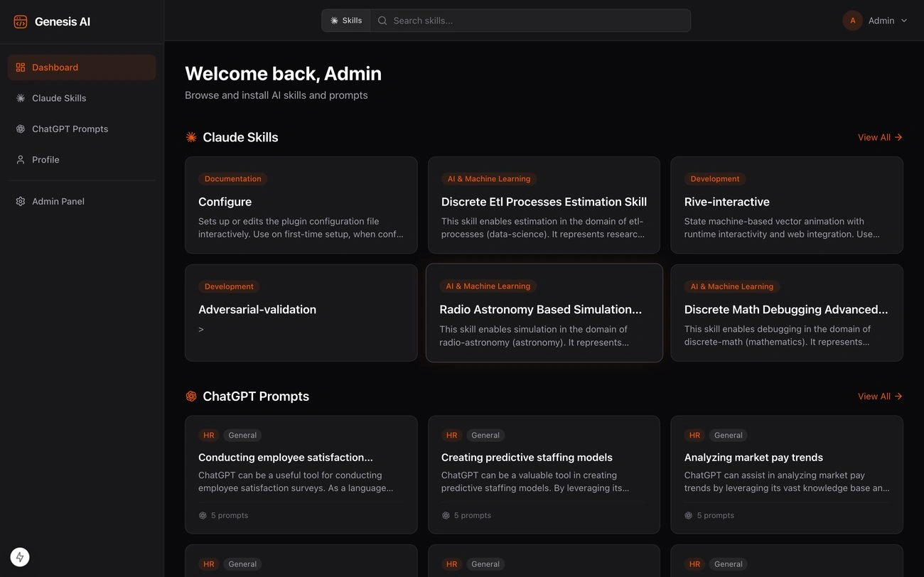Click General tag on market pay trends card
924x577 pixels.
(x=729, y=436)
